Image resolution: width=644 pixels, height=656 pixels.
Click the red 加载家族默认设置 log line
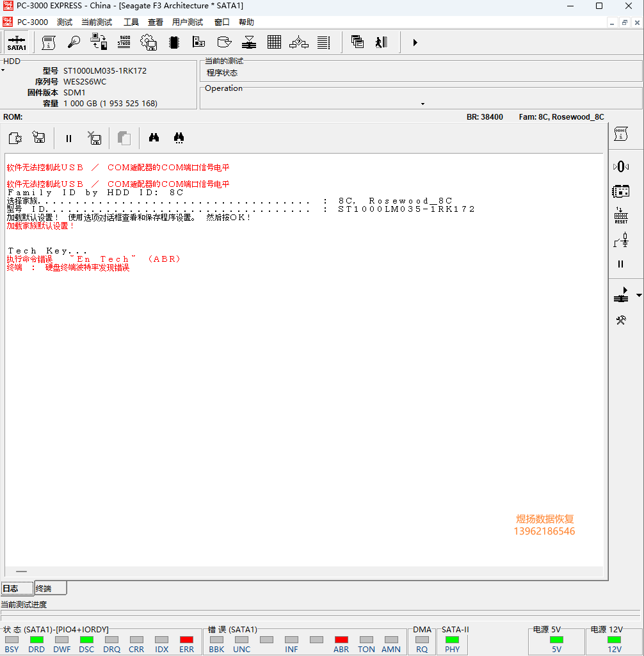(x=40, y=226)
